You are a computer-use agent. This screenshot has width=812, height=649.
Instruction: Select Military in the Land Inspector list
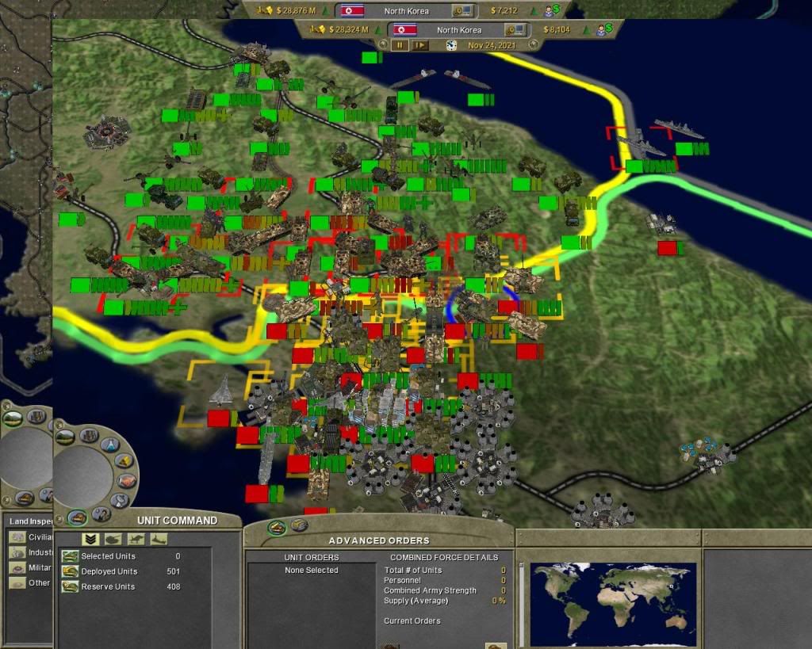(x=31, y=567)
